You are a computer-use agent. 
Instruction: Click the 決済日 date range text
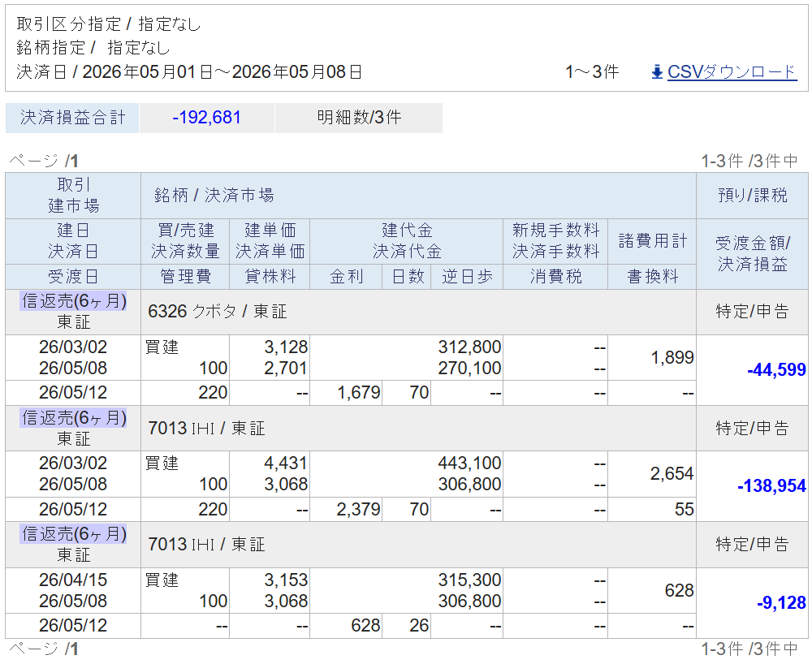[x=189, y=72]
